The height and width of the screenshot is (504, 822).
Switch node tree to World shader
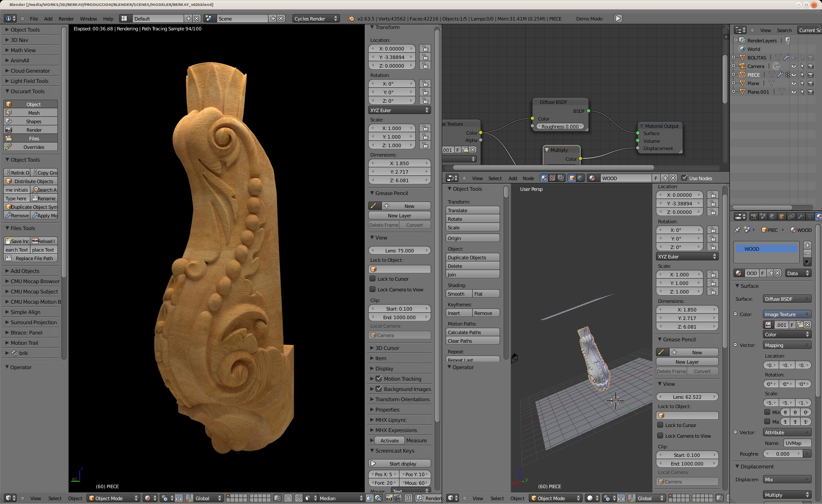580,178
